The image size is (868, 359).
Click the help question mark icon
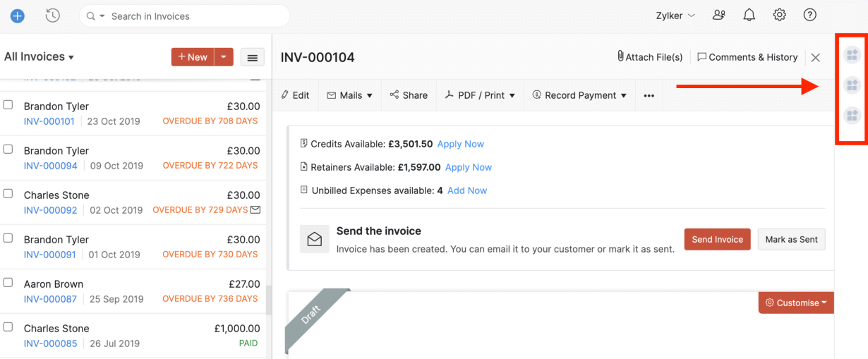pos(810,15)
